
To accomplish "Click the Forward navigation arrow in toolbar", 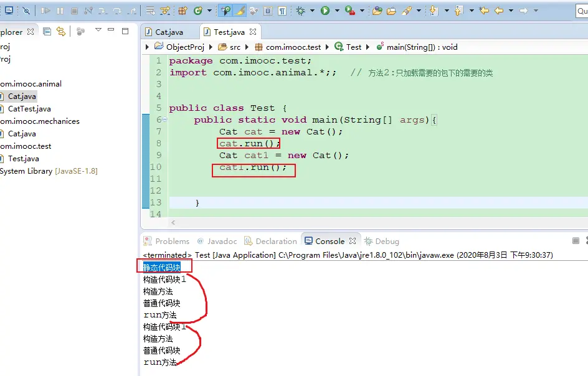I will 524,11.
